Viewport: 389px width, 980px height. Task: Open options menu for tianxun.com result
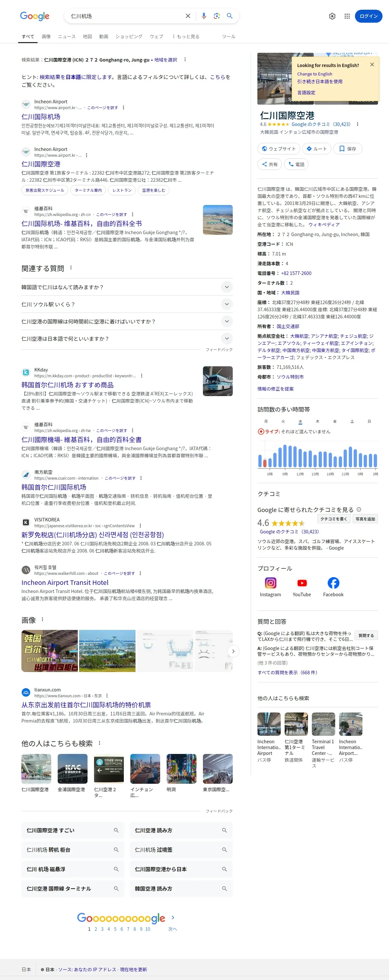click(107, 696)
